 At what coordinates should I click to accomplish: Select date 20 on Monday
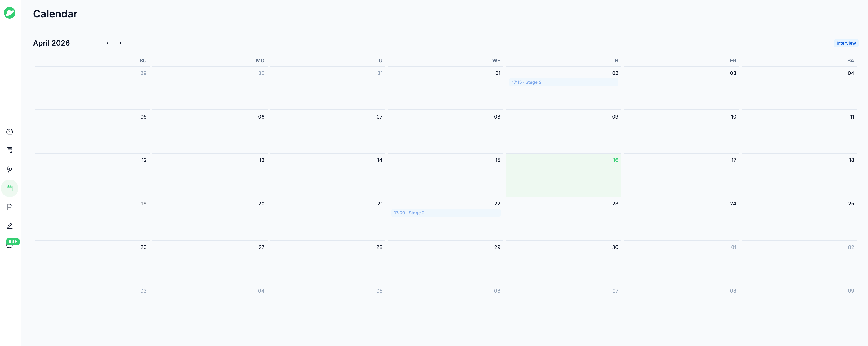click(261, 204)
